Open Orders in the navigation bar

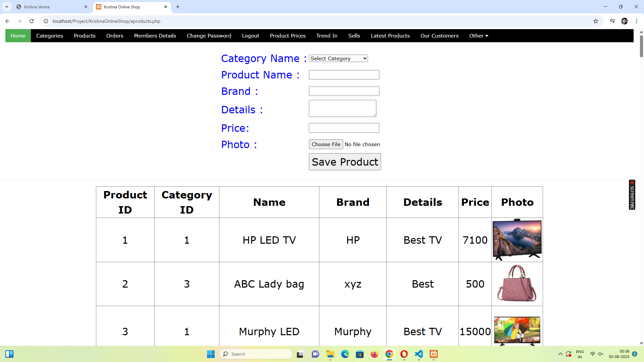tap(115, 36)
